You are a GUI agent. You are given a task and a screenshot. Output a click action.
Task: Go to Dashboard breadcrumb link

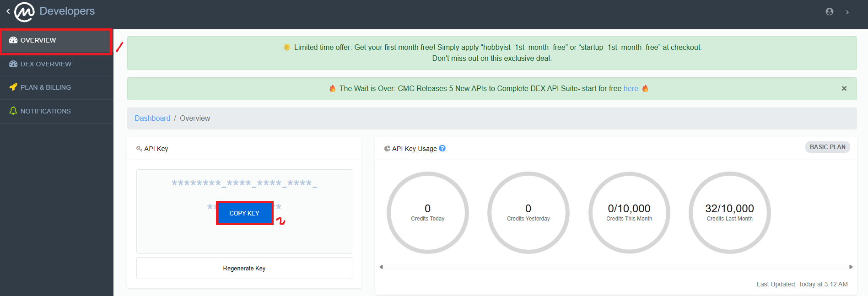tap(152, 118)
